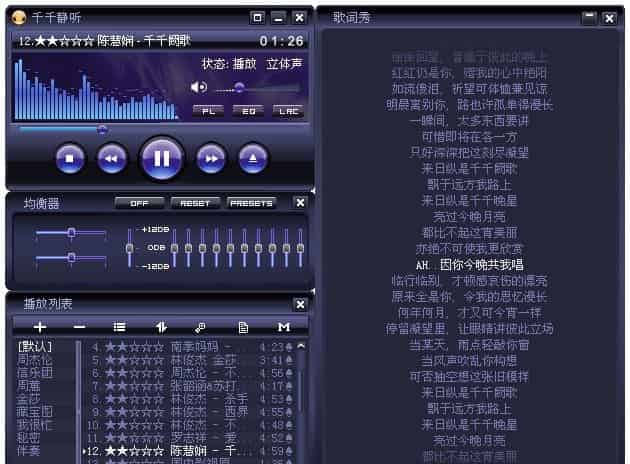Click the TTPlayer logo icon in title bar
The height and width of the screenshot is (464, 630).
pyautogui.click(x=18, y=17)
